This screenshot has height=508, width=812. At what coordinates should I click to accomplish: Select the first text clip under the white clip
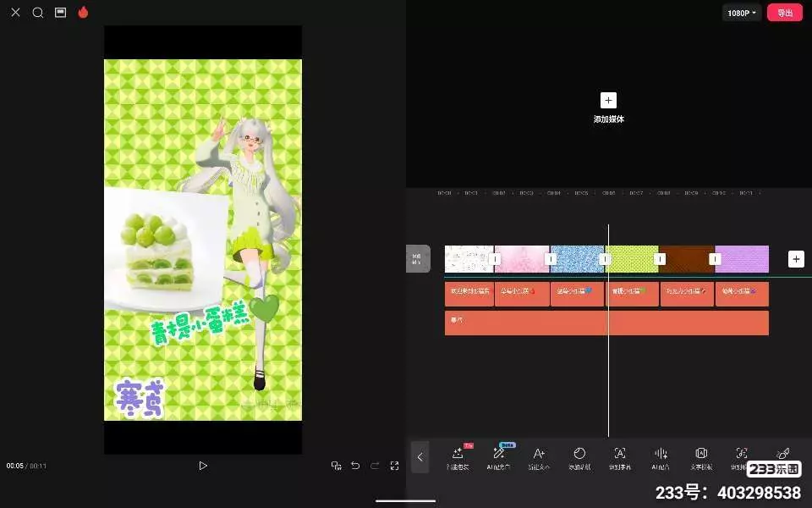469,294
